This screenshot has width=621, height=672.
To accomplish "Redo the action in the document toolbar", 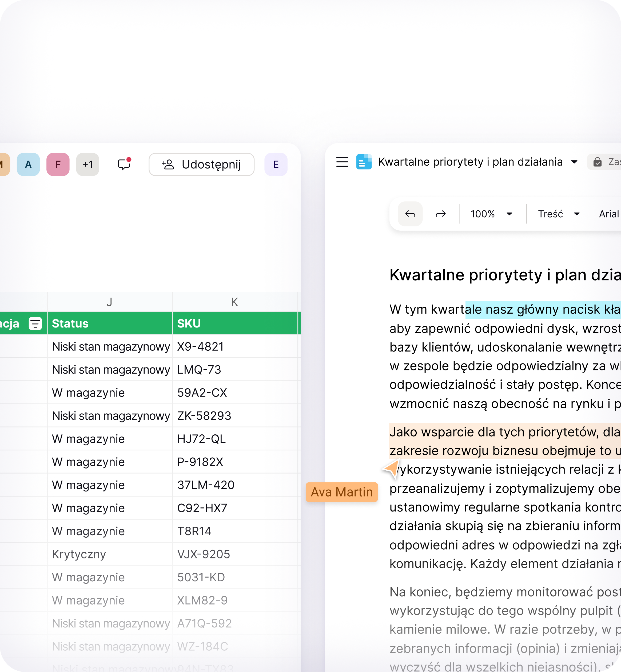I will (441, 214).
